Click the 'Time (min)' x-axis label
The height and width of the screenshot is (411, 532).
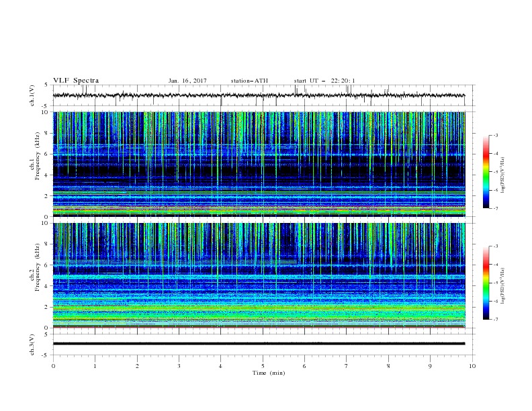pyautogui.click(x=269, y=373)
